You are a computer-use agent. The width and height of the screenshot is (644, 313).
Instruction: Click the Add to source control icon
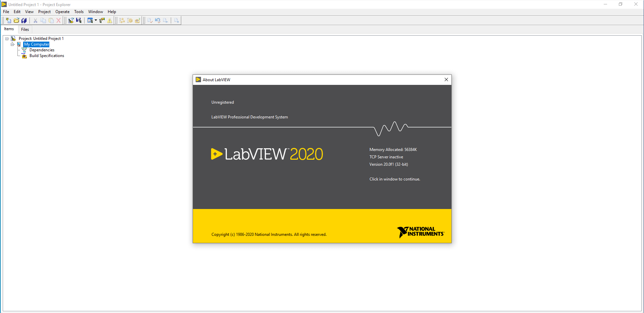pos(177,20)
